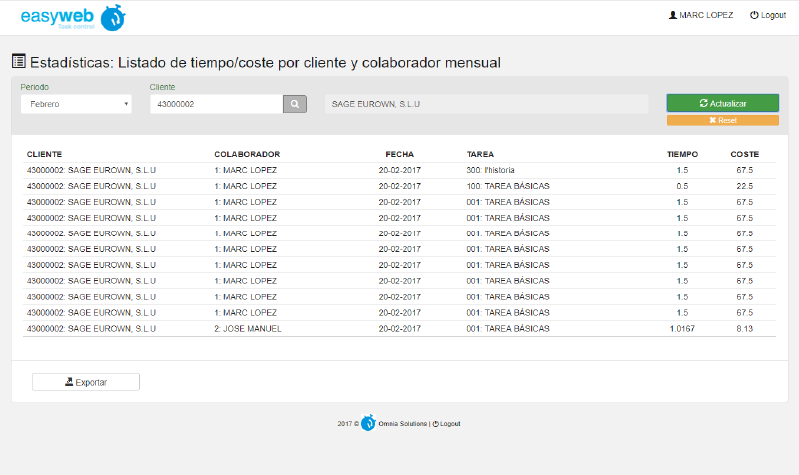Click the Exportar button
The image size is (799, 475).
click(x=86, y=382)
